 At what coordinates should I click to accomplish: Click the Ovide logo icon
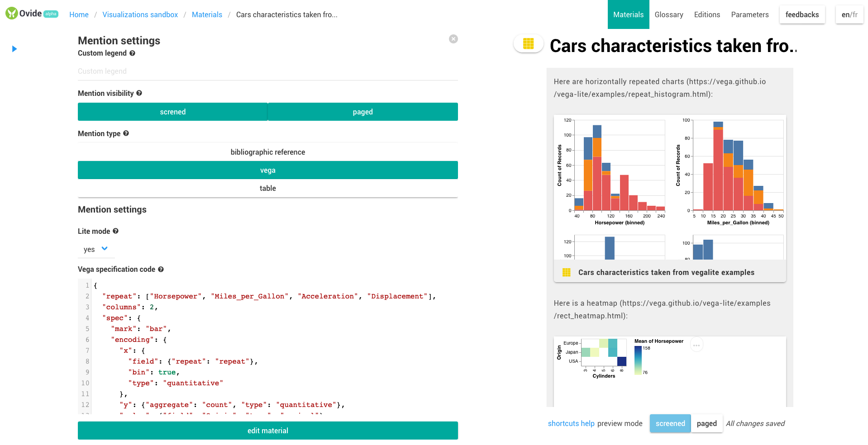click(12, 14)
